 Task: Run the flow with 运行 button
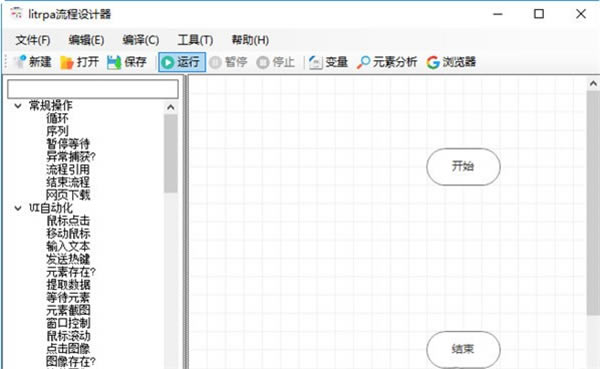tap(182, 62)
